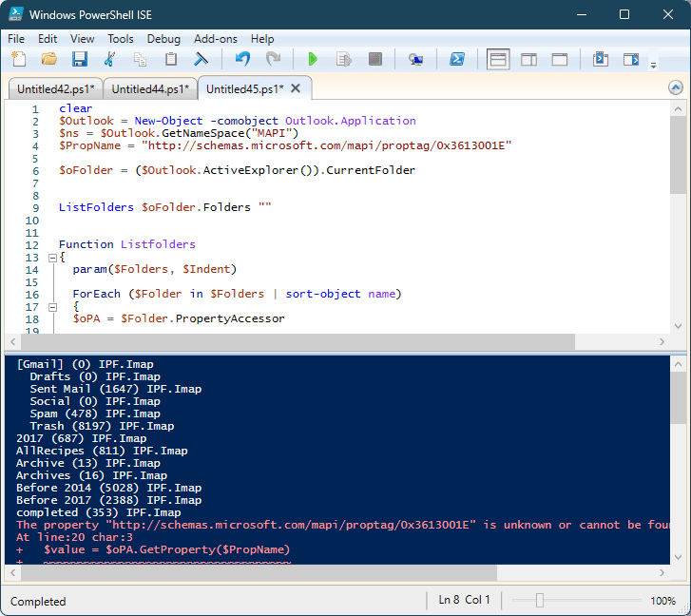Toggle Show Script Pane Top layout
Viewport: 691px width, 616px height.
point(498,60)
